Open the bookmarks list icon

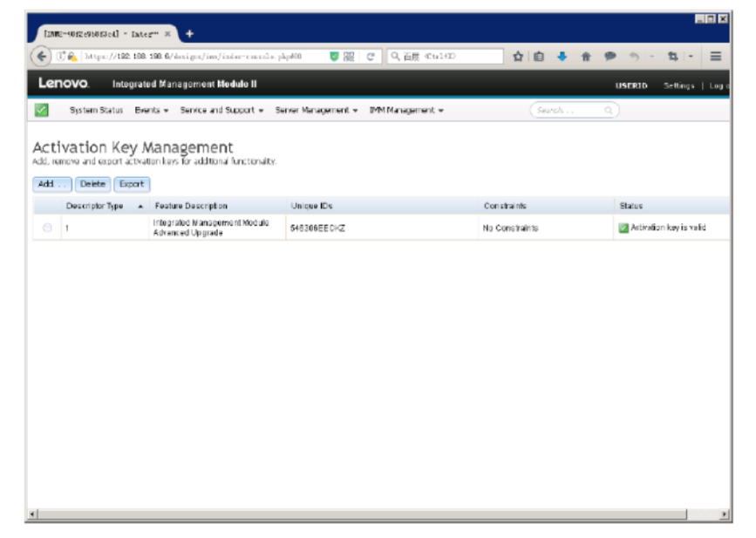coord(539,57)
